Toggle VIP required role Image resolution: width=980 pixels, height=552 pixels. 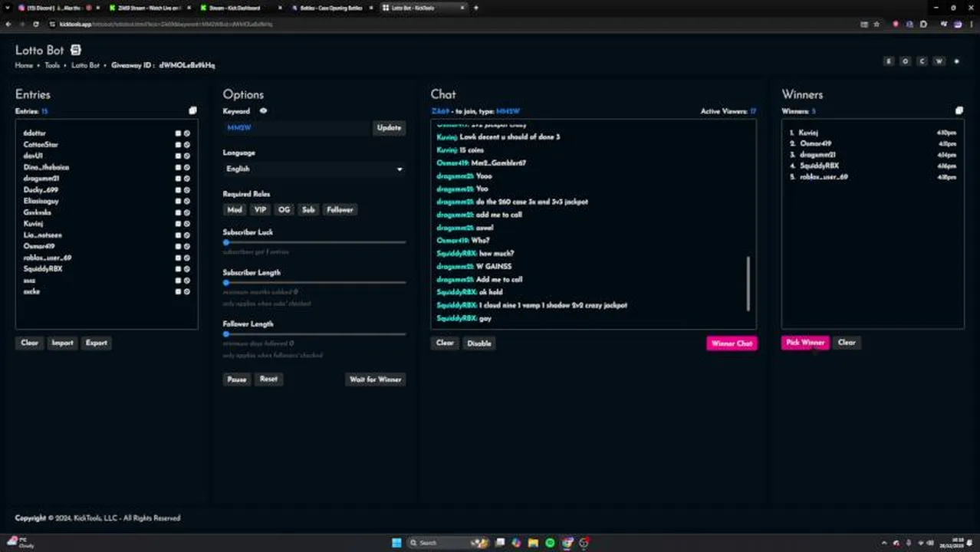click(260, 210)
